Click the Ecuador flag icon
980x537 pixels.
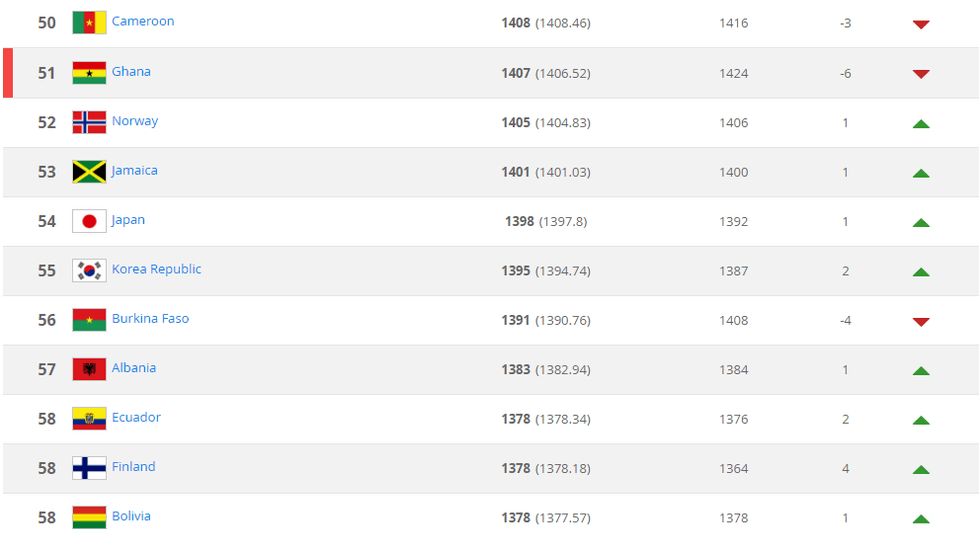tap(89, 418)
